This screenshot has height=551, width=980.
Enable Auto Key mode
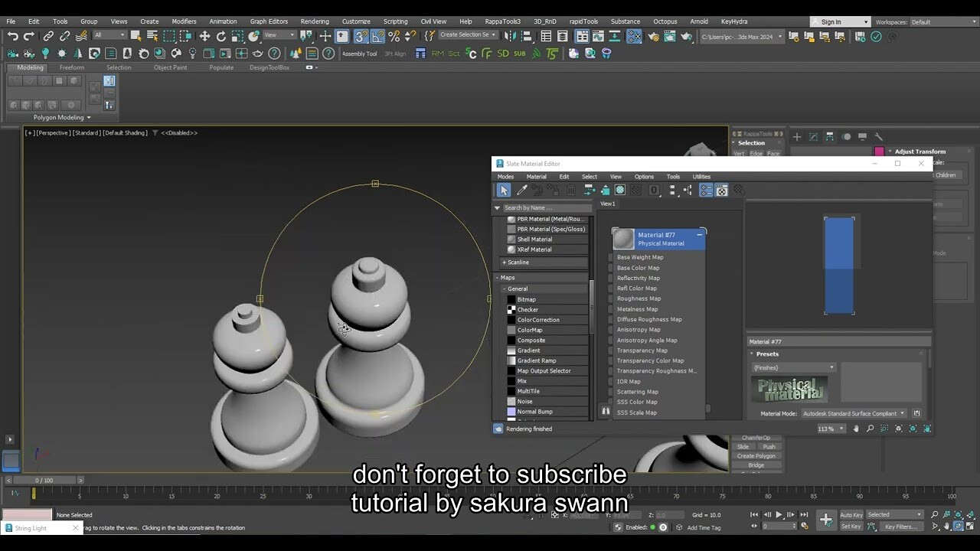[851, 514]
